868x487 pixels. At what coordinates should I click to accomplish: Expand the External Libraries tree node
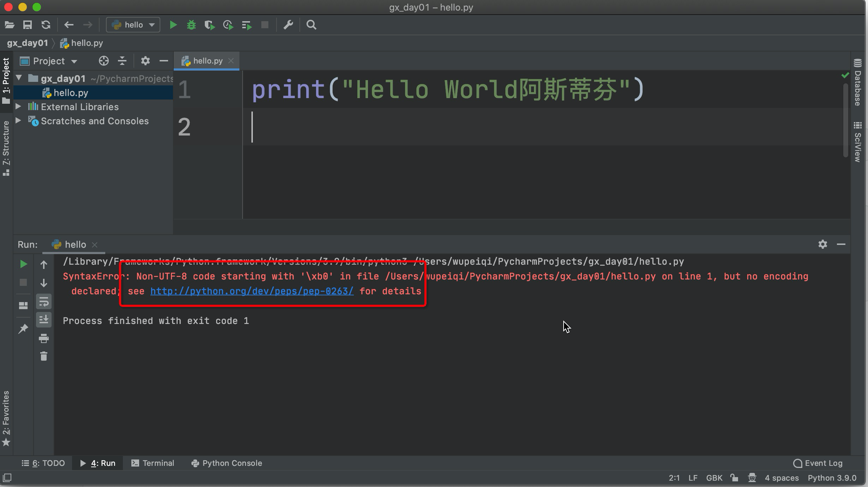click(x=18, y=106)
